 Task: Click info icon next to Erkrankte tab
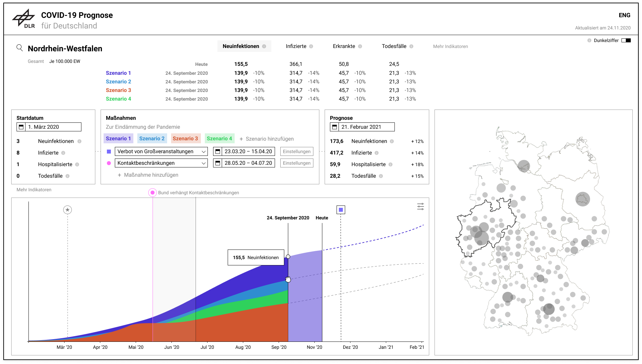(x=360, y=46)
